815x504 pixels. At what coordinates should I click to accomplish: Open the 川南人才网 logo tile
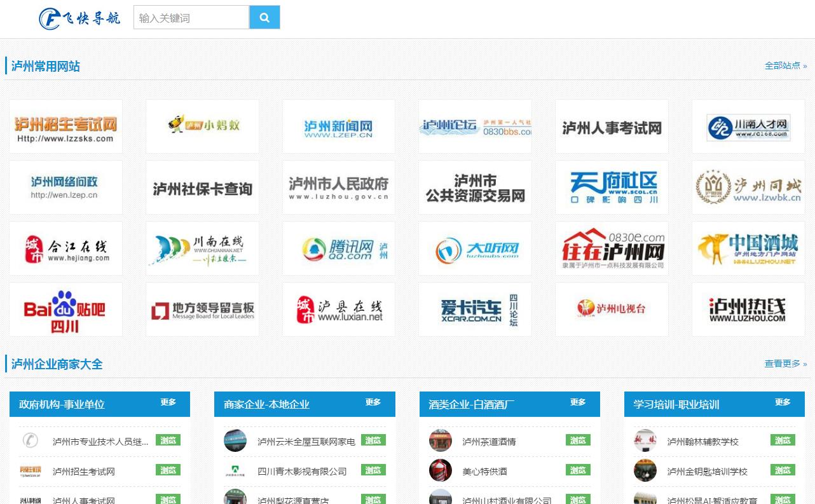click(748, 126)
